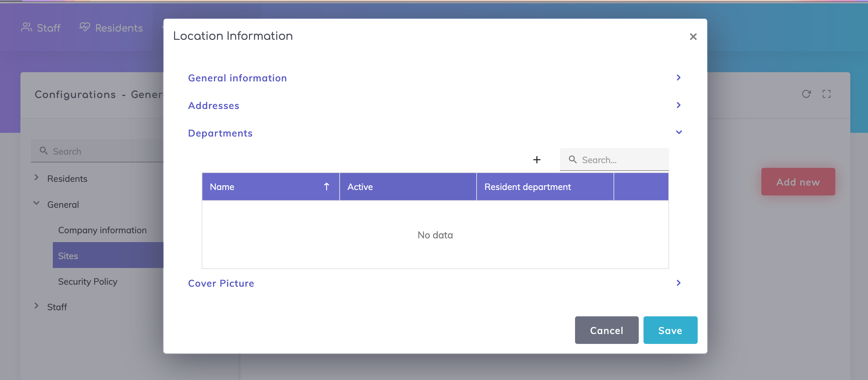Click the Staff people icon in top navigation
Viewport: 868px width, 380px height.
pyautogui.click(x=27, y=28)
